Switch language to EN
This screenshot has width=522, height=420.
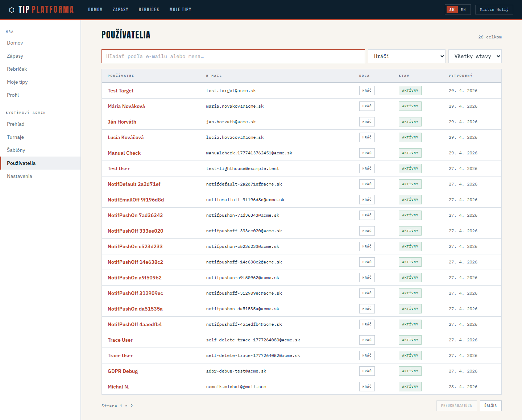click(463, 10)
